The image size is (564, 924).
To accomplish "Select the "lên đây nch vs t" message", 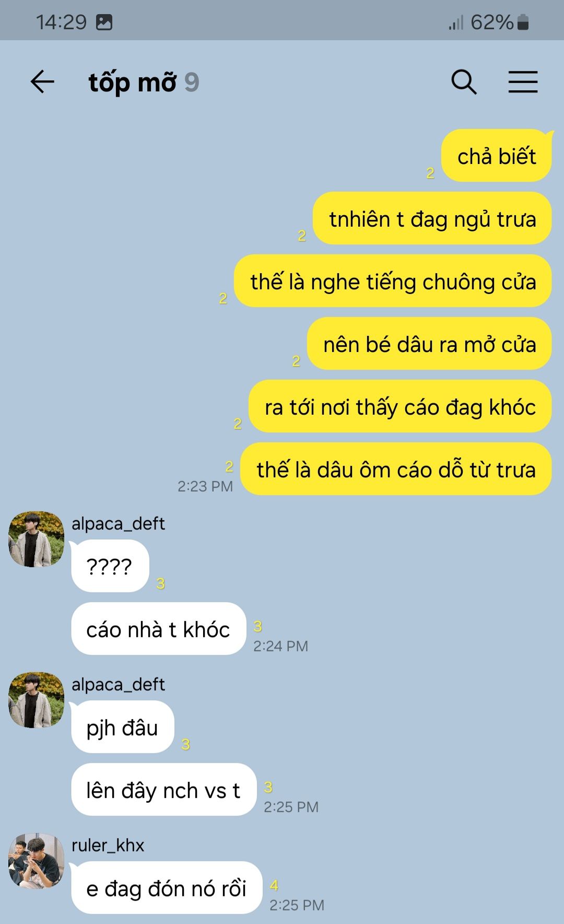I will [x=163, y=790].
